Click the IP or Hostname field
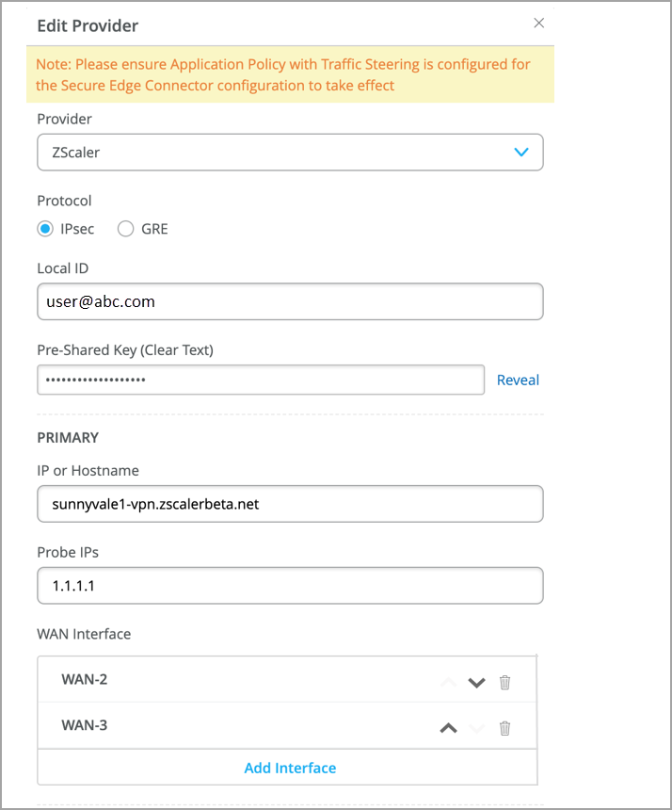672x810 pixels. point(290,504)
